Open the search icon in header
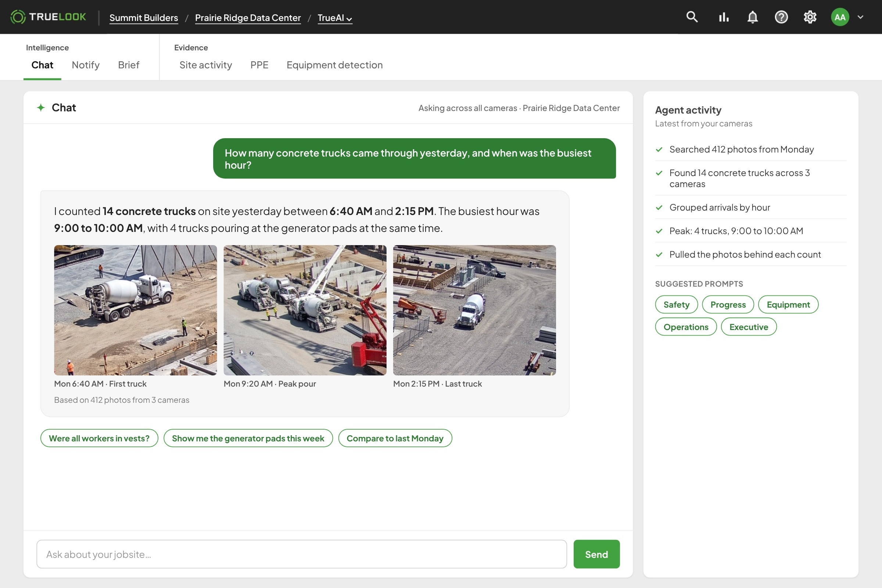This screenshot has height=588, width=882. [x=692, y=17]
